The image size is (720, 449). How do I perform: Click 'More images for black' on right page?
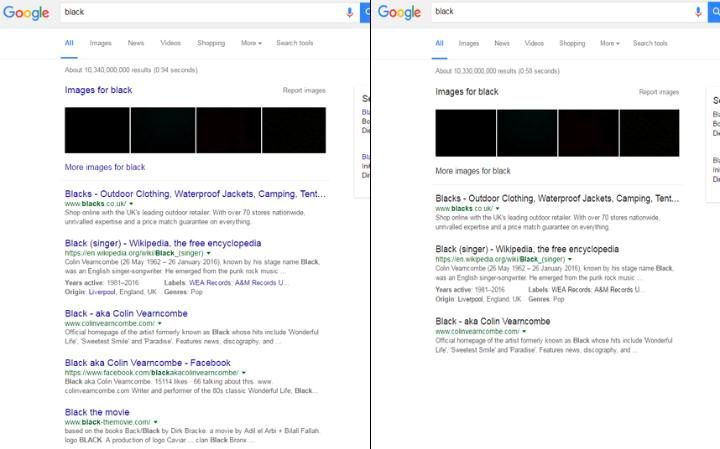pyautogui.click(x=473, y=171)
